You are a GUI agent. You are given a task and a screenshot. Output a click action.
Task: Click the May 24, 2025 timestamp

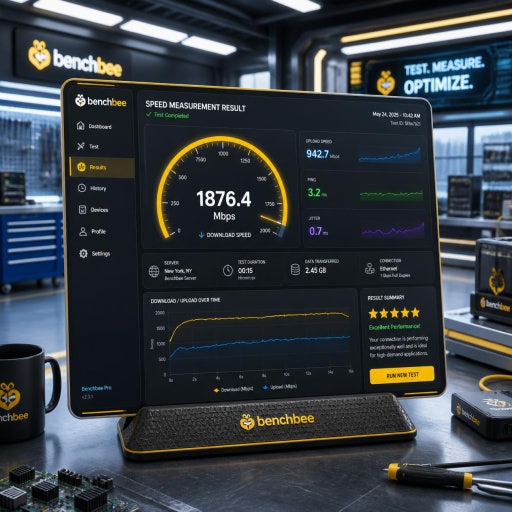point(396,115)
